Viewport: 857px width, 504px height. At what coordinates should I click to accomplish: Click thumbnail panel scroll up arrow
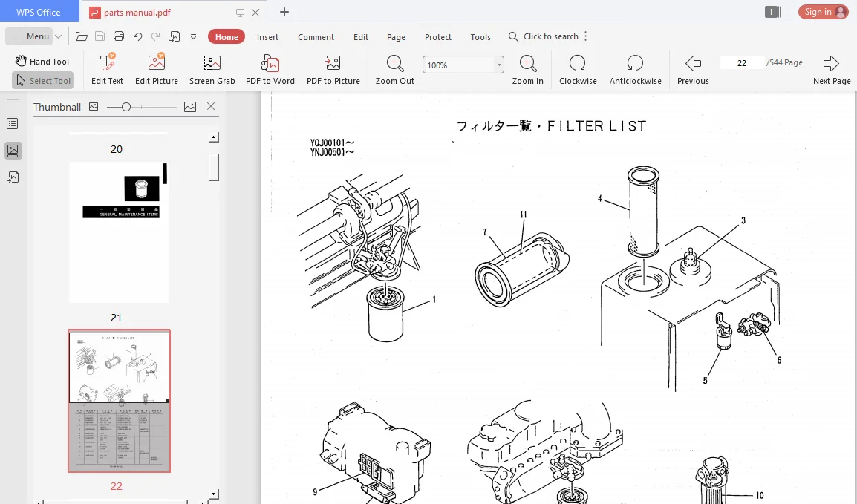pos(214,137)
